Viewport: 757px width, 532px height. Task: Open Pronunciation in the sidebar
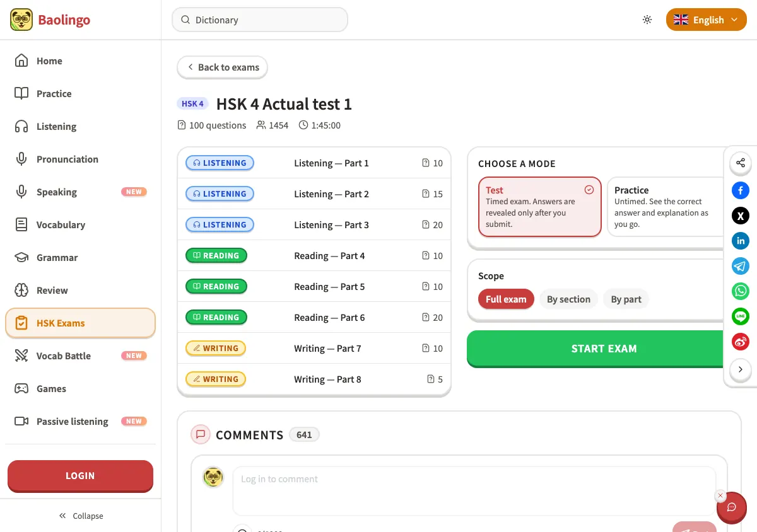80,159
